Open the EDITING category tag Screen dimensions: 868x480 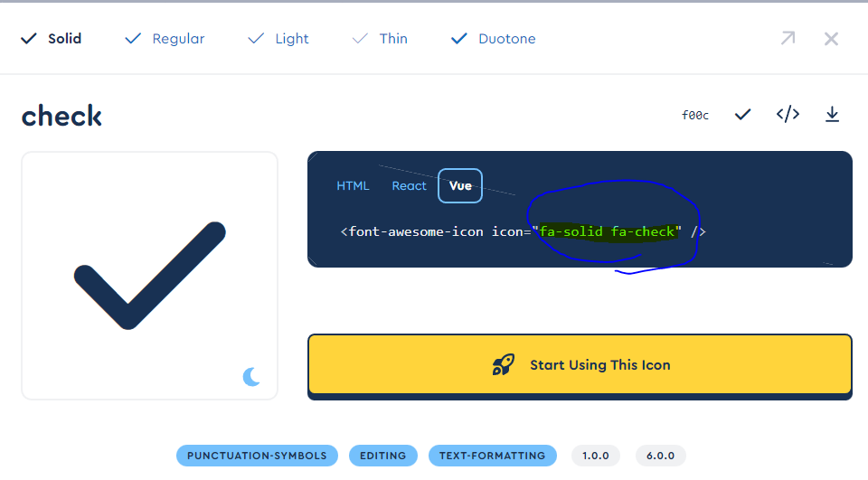[383, 456]
